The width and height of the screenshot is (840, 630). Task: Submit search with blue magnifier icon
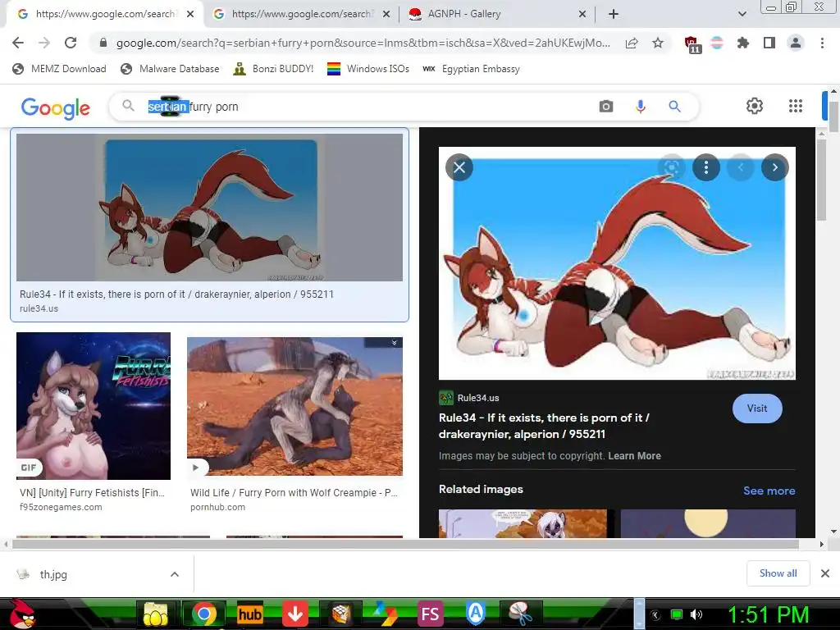pyautogui.click(x=674, y=107)
